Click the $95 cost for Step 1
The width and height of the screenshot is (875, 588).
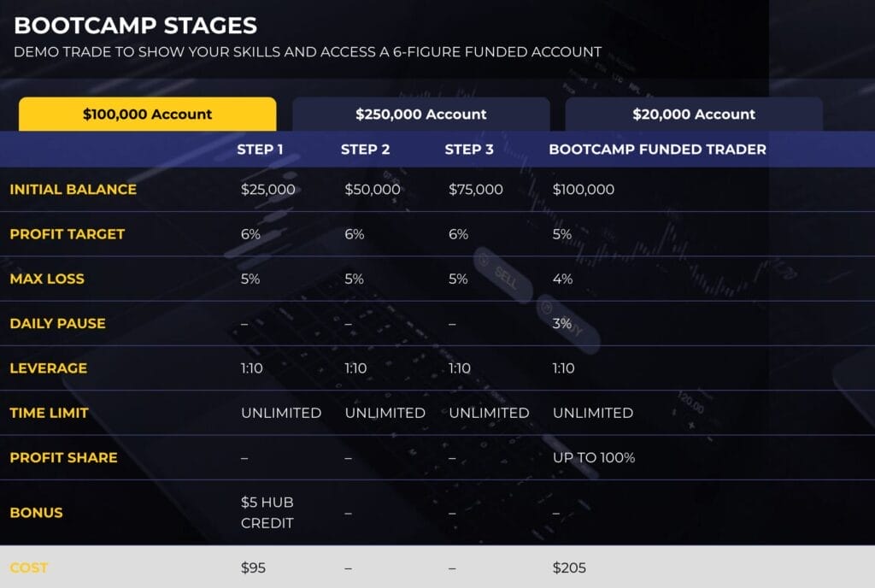coord(253,568)
